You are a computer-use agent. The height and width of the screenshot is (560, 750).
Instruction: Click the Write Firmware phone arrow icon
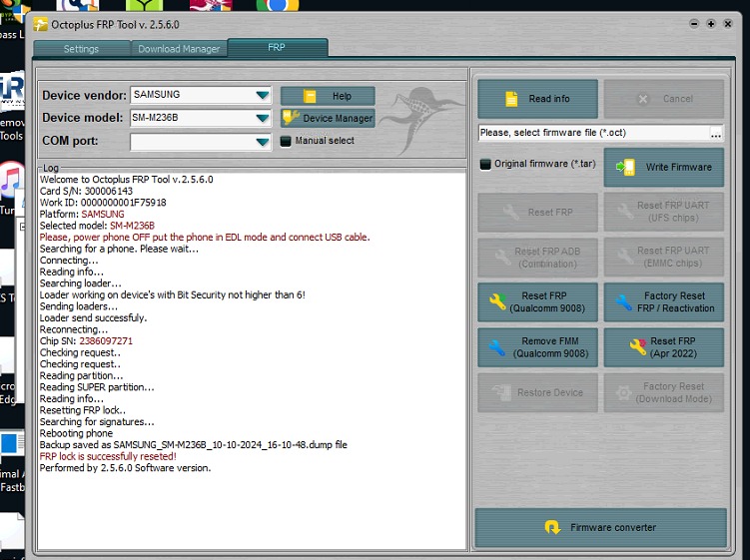tap(626, 167)
